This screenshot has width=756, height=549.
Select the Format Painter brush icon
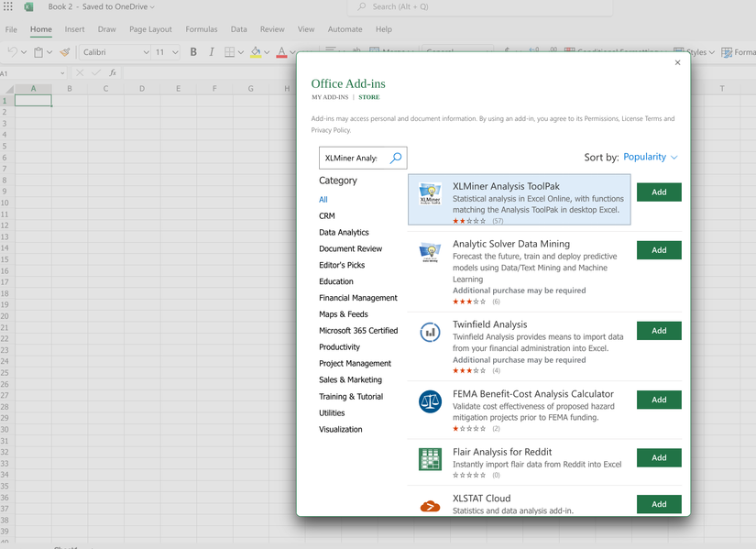(x=65, y=52)
